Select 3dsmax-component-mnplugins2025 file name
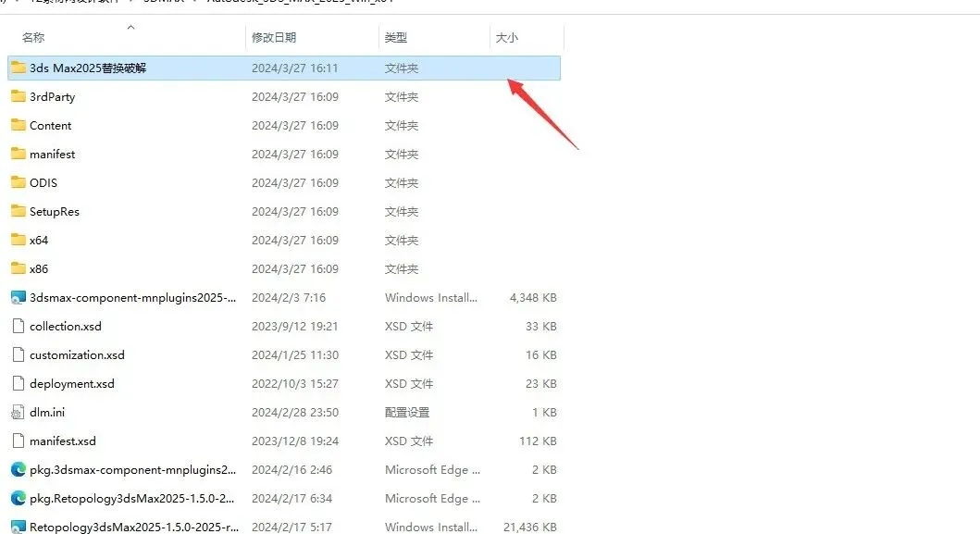The height and width of the screenshot is (534, 980). tap(133, 298)
